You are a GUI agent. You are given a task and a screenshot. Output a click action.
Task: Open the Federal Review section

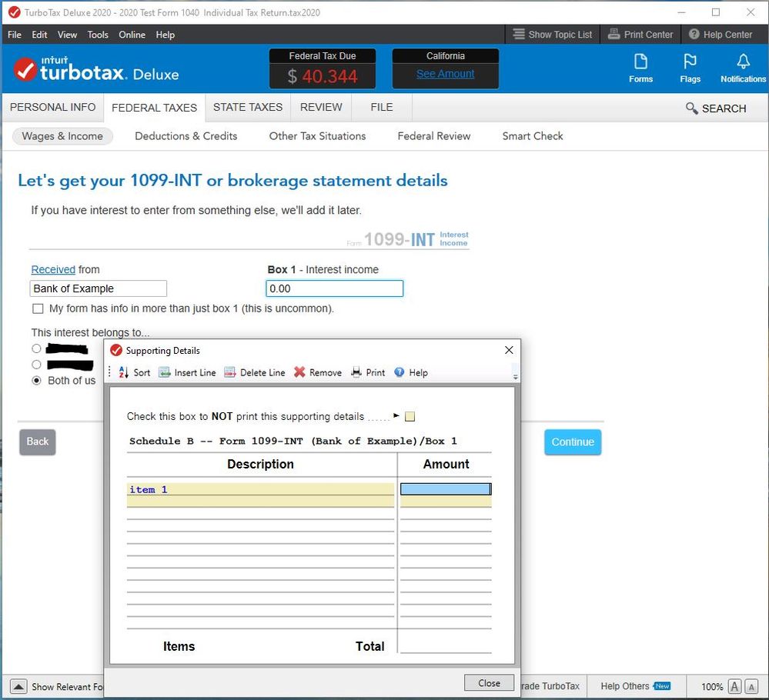[x=434, y=136]
